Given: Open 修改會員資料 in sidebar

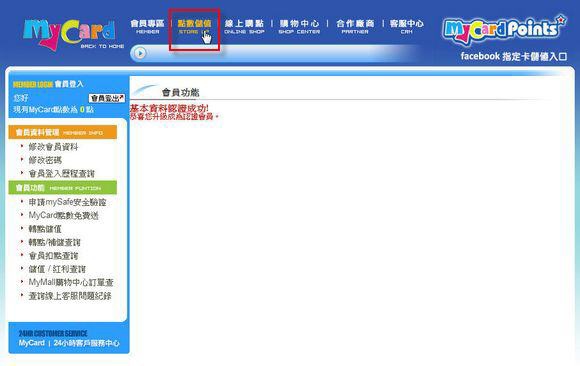Looking at the screenshot, I should click(54, 147).
